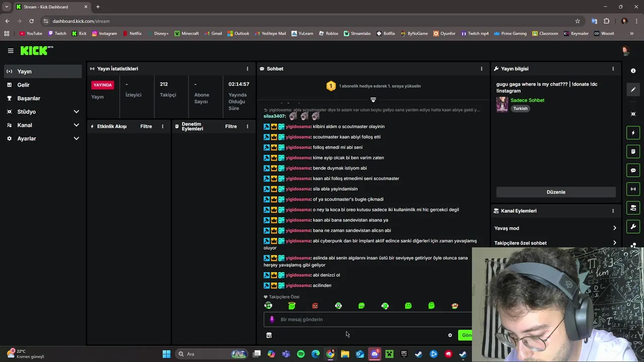Show more bookmarks chevron
644x362 pixels.
point(632,34)
